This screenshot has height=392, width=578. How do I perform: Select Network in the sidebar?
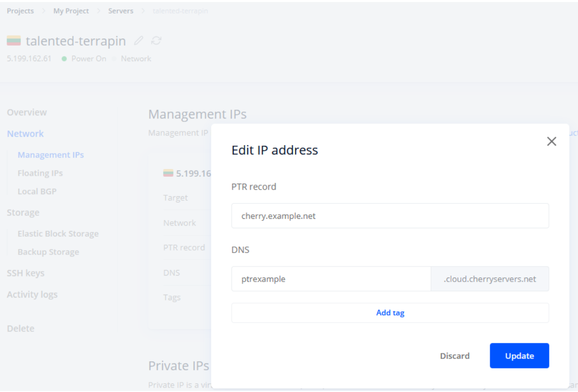(x=25, y=134)
